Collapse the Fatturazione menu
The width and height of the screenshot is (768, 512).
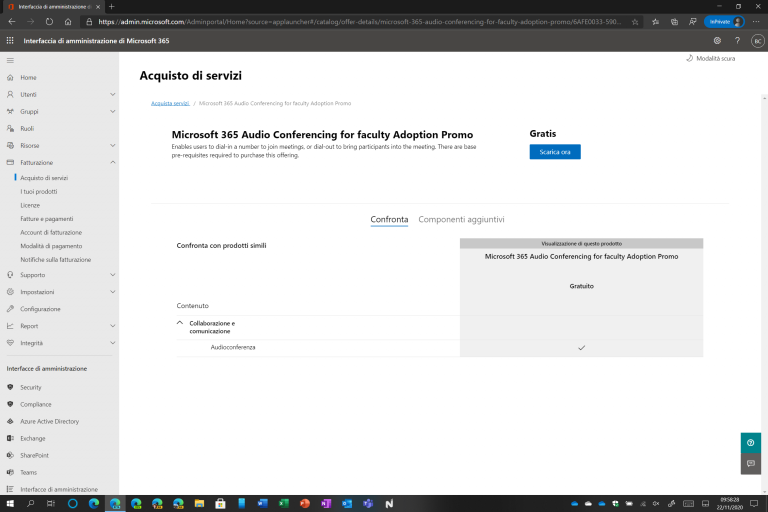click(x=113, y=162)
